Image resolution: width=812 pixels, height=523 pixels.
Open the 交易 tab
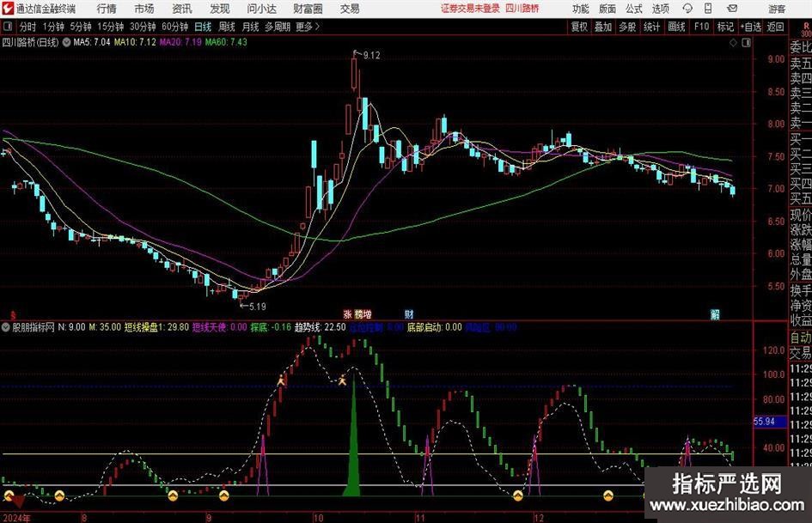pos(350,9)
